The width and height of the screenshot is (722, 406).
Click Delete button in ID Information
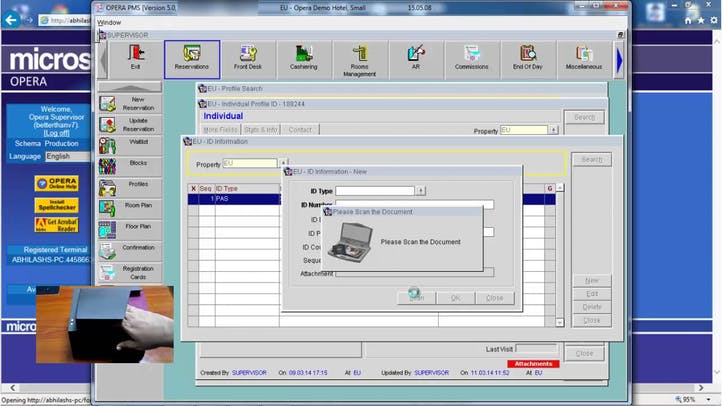pos(592,307)
